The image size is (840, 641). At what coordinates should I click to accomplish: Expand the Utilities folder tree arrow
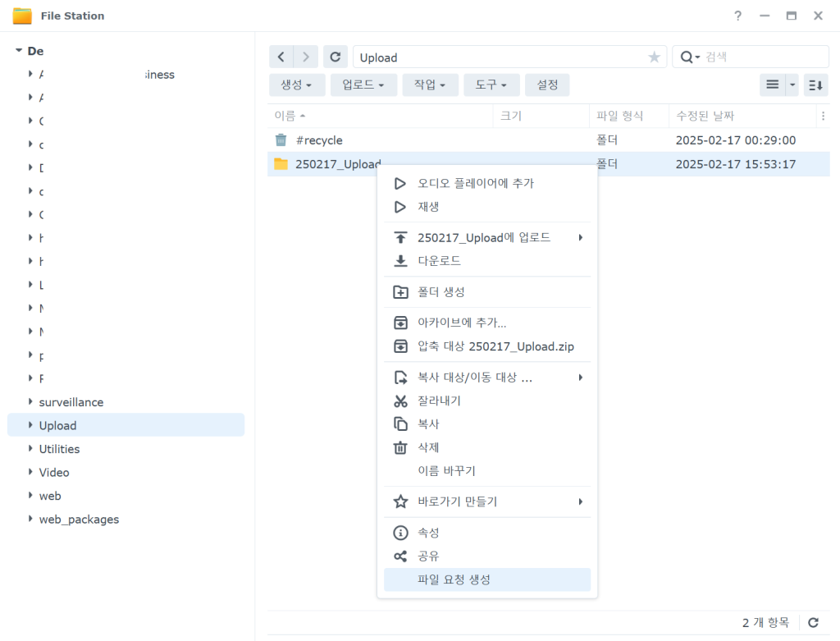(x=30, y=449)
